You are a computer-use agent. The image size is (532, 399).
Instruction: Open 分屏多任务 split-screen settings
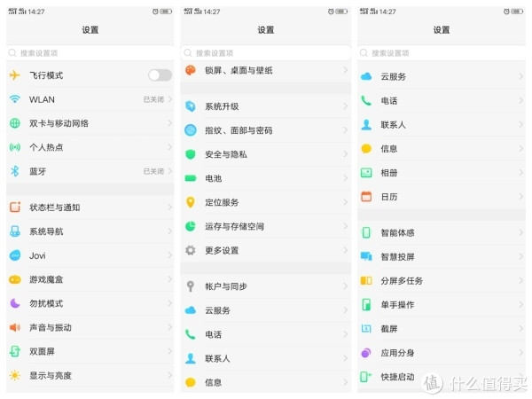pyautogui.click(x=403, y=280)
